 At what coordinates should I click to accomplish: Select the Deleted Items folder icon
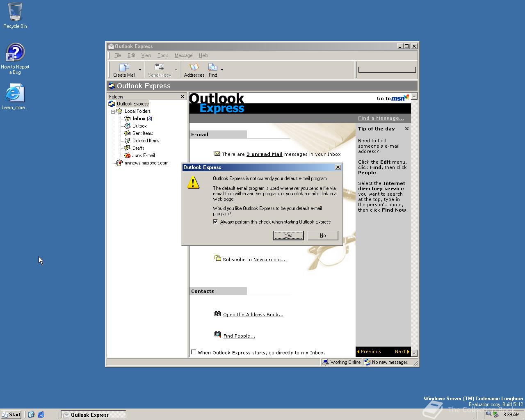[x=128, y=141]
